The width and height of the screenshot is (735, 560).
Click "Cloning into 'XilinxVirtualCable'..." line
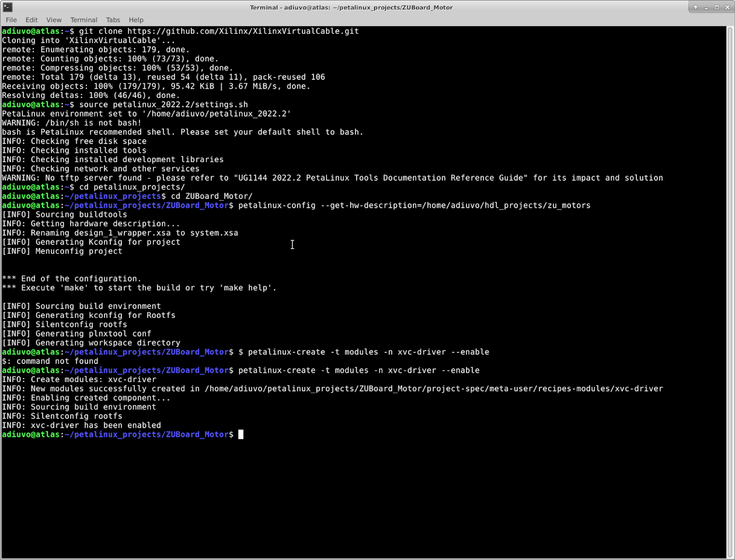tap(88, 40)
